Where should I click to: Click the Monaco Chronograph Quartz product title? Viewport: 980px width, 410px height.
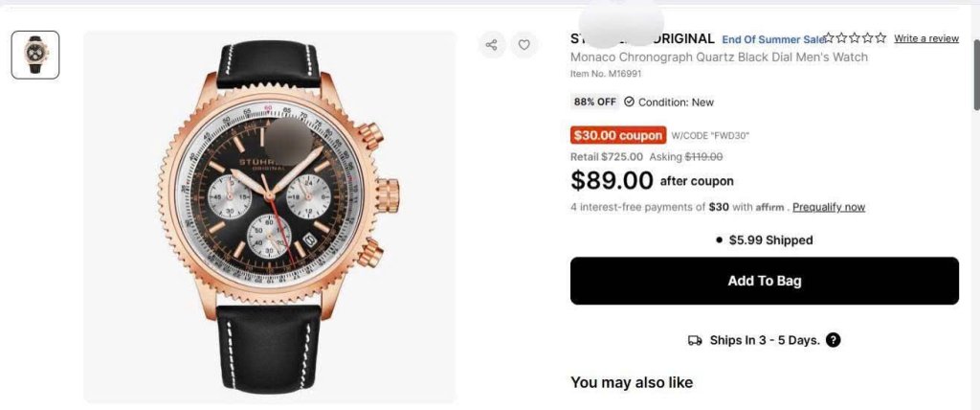[x=719, y=57]
